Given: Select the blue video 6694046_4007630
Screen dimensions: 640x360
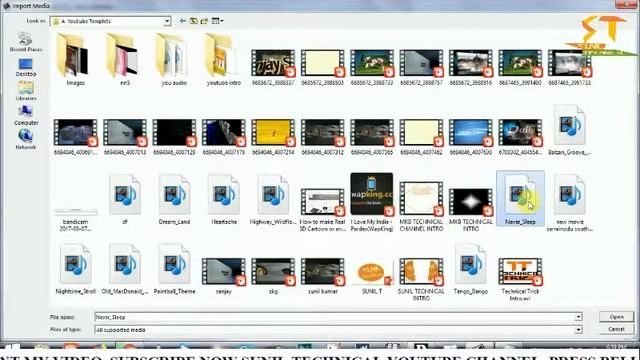Looking at the screenshot, I should click(471, 137).
